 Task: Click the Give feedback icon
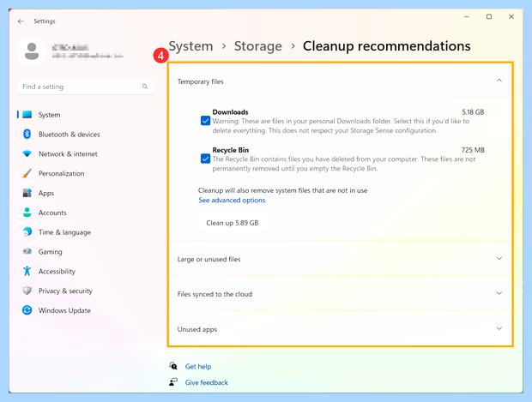(x=173, y=382)
